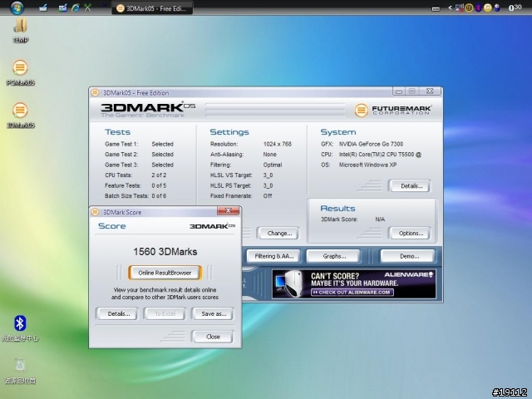Select the Bluetooth center desktop icon
This screenshot has width=532, height=399.
tap(20, 328)
